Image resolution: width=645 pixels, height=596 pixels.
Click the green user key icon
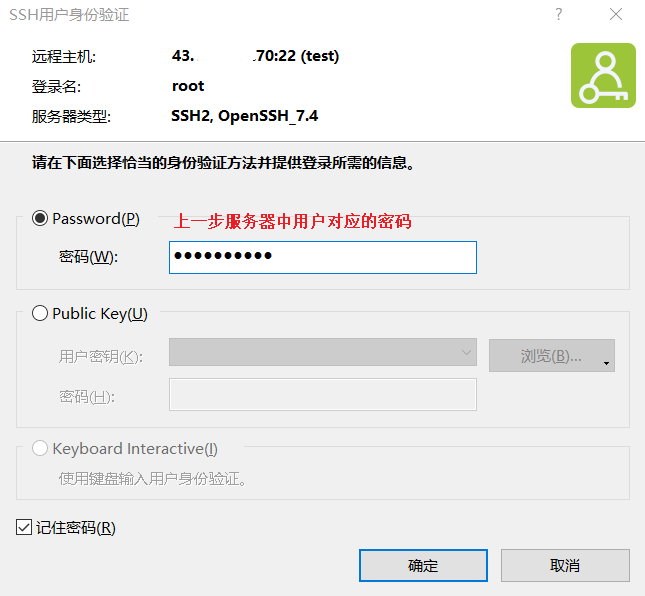[x=603, y=75]
